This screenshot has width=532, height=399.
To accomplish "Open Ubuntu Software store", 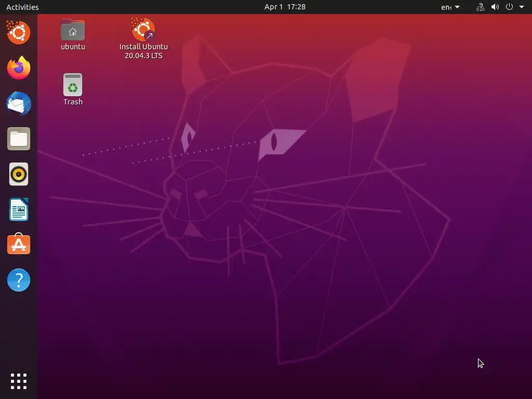I will [18, 244].
